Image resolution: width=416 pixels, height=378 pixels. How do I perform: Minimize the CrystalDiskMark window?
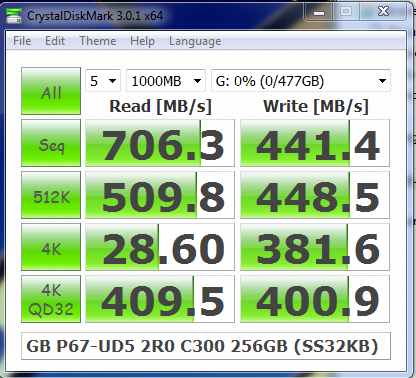pyautogui.click(x=319, y=12)
